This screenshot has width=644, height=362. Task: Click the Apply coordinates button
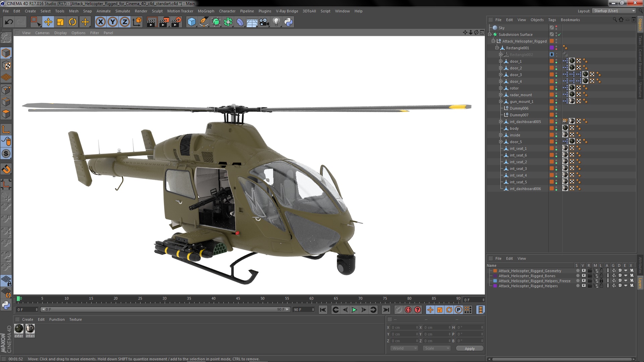tap(469, 348)
